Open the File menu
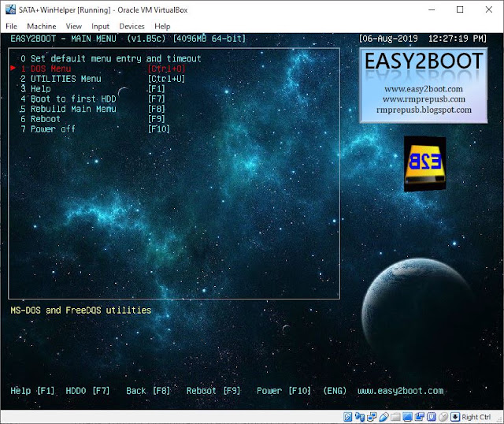Image resolution: width=504 pixels, height=424 pixels. [x=11, y=26]
